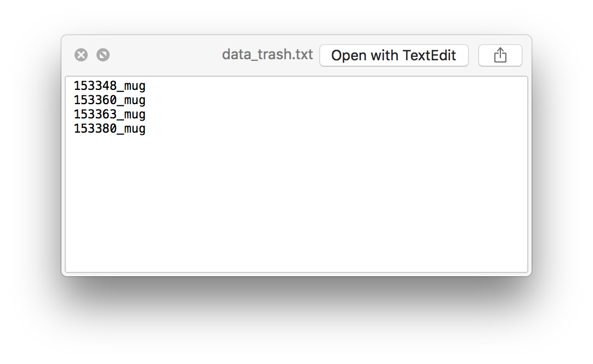Switch the preview to full screen

103,55
